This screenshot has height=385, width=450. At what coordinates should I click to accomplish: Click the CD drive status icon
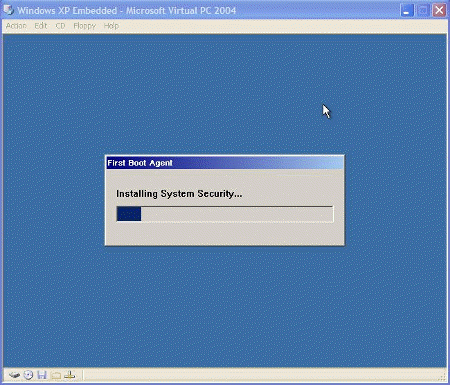point(28,375)
